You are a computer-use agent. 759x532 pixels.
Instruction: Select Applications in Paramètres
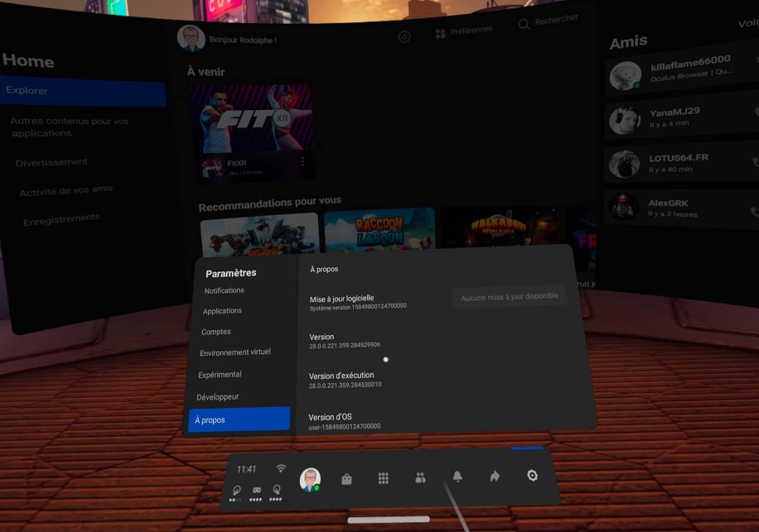(222, 310)
